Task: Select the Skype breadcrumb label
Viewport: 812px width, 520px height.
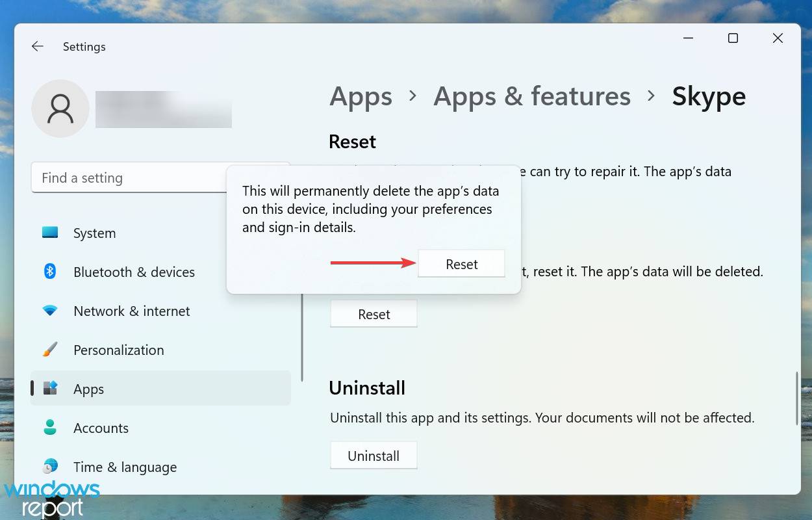Action: [x=709, y=96]
